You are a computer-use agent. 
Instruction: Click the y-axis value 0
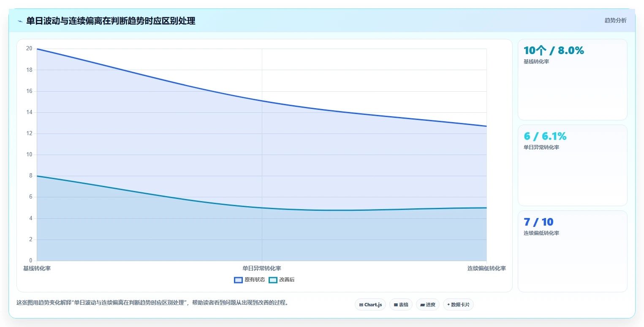30,261
